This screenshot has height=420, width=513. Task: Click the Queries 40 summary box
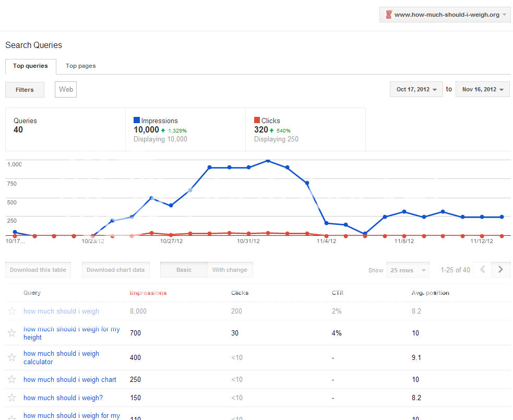click(65, 129)
